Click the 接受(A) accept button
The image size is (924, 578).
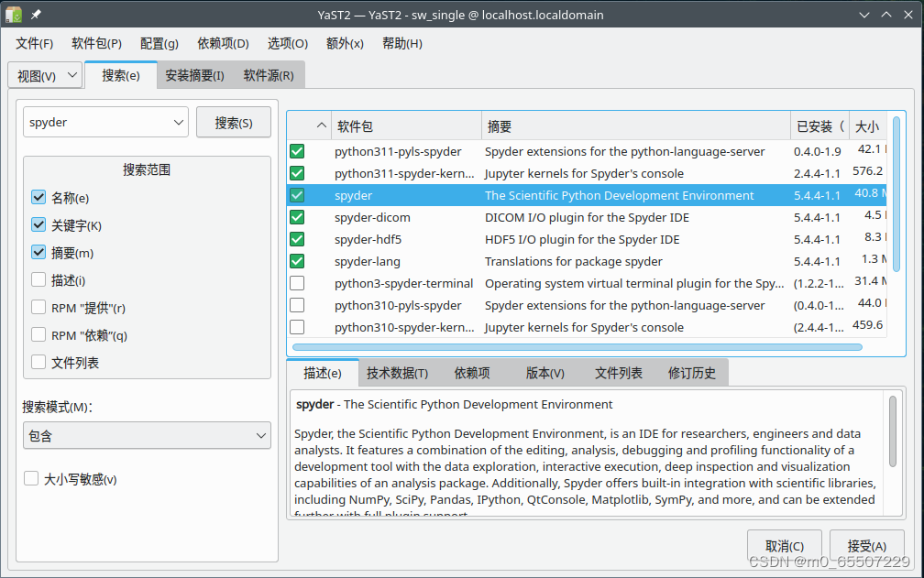point(866,546)
